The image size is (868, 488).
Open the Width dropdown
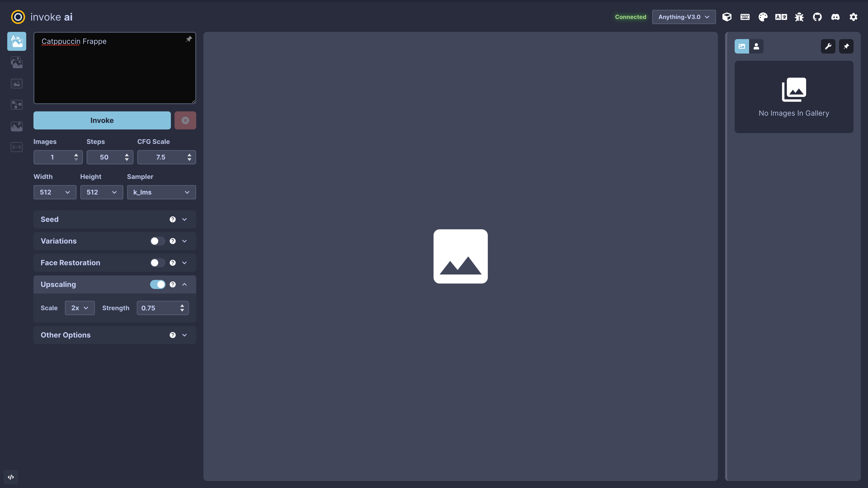click(x=55, y=192)
